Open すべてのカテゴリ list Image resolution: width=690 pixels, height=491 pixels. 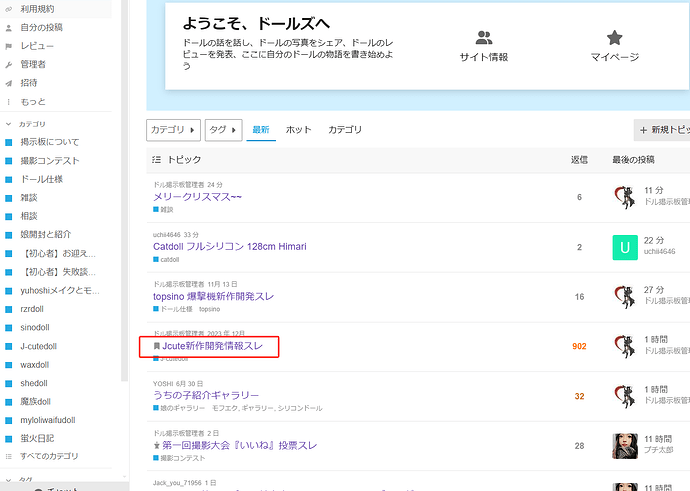[x=49, y=456]
